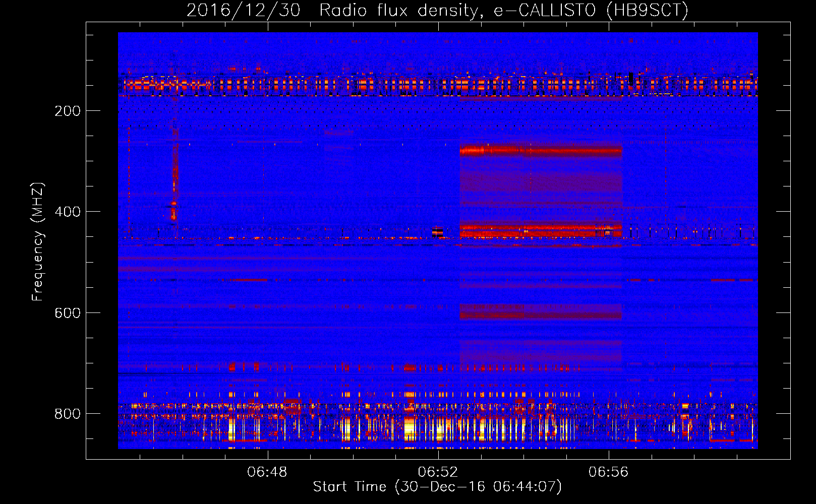Click the "06:56" time tick label
816x504 pixels.
[x=609, y=472]
